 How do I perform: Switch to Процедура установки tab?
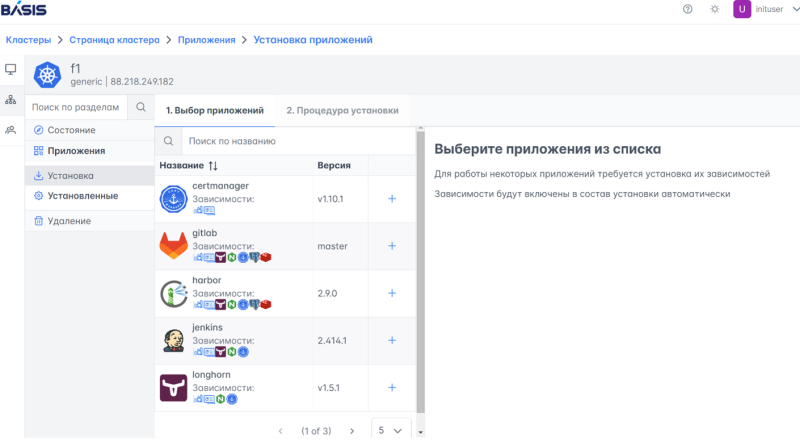(x=342, y=110)
